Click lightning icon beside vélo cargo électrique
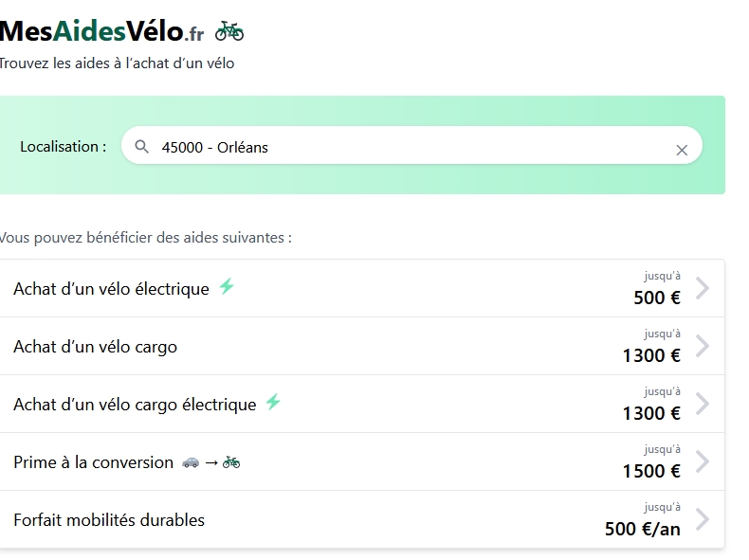The height and width of the screenshot is (560, 749). [x=273, y=402]
